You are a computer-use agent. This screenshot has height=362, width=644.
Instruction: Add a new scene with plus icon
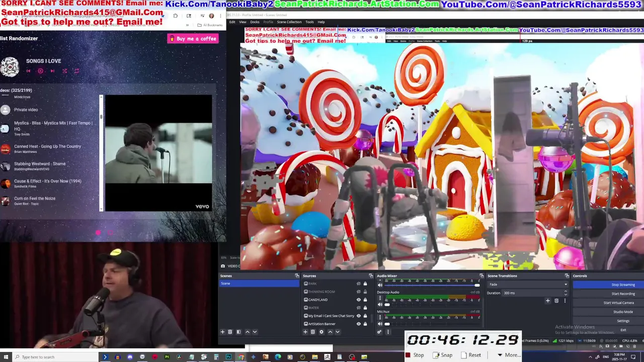pyautogui.click(x=222, y=332)
